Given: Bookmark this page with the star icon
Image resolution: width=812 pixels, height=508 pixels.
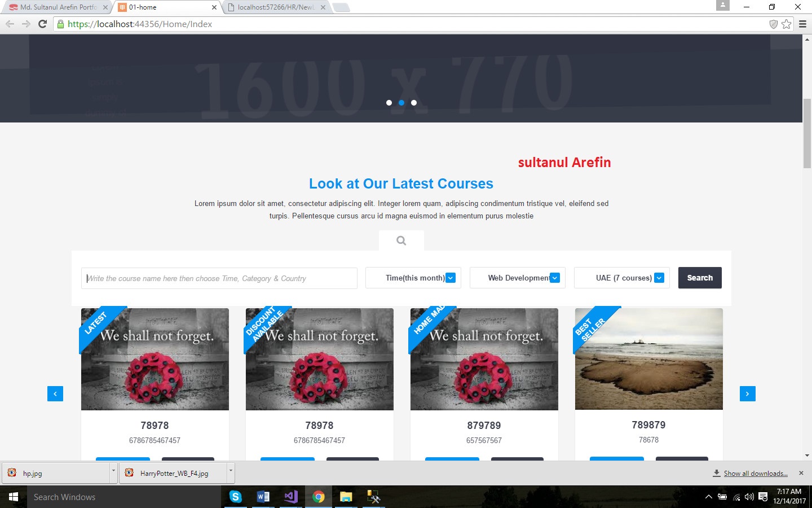Looking at the screenshot, I should [787, 24].
